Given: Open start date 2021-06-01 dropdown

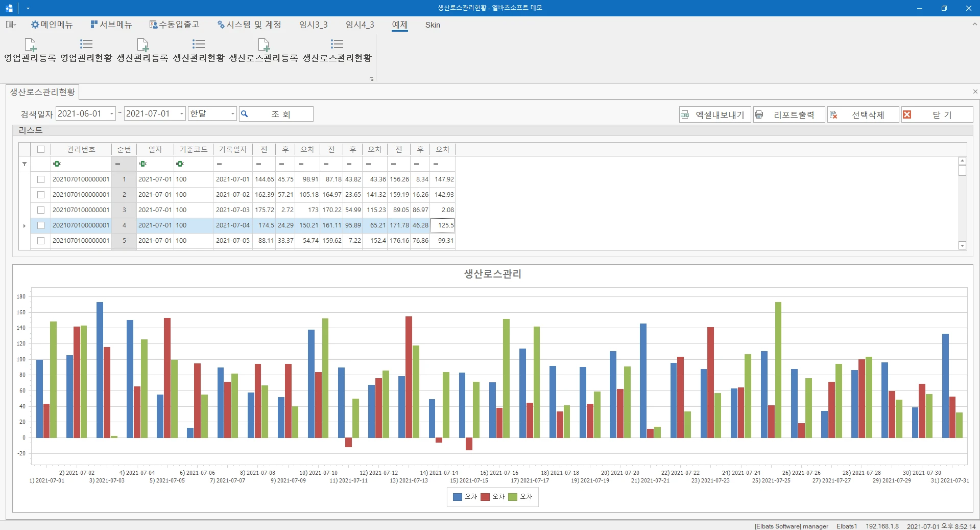Looking at the screenshot, I should [112, 114].
